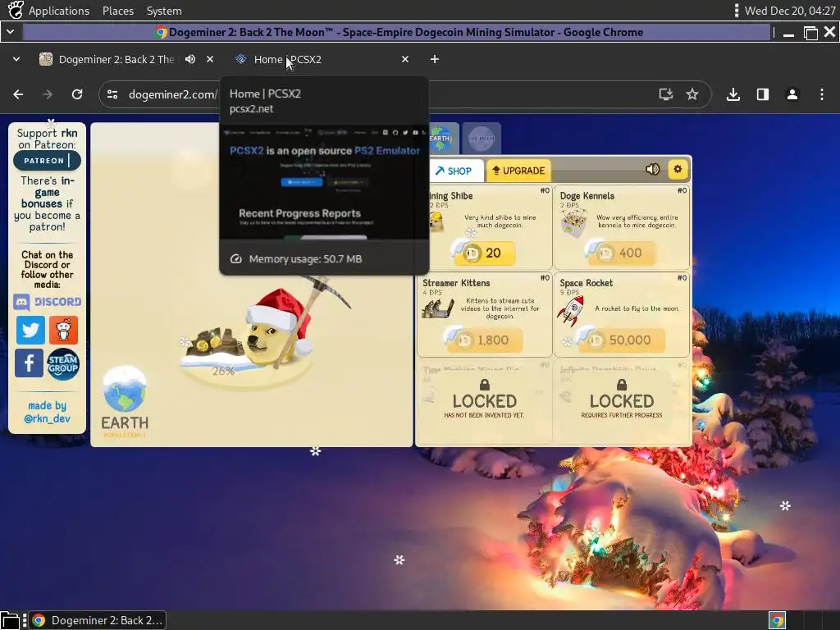Open the Discord link
This screenshot has height=630, width=840.
[47, 302]
